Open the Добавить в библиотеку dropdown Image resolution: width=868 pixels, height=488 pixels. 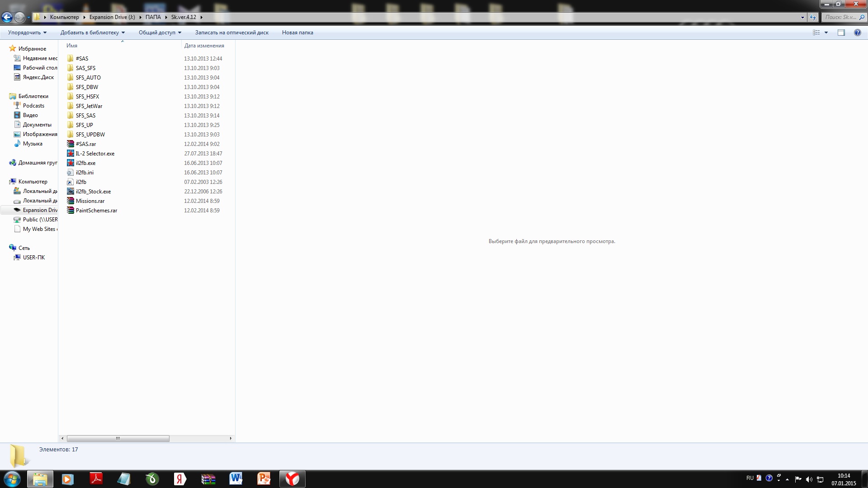click(92, 33)
